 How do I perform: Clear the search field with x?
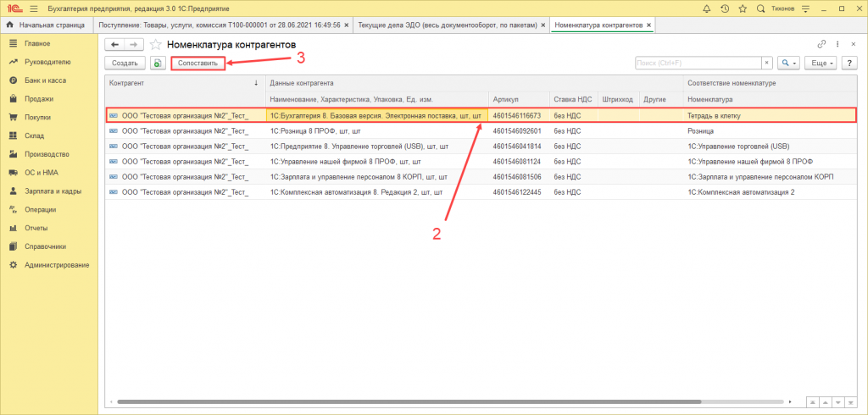point(766,63)
